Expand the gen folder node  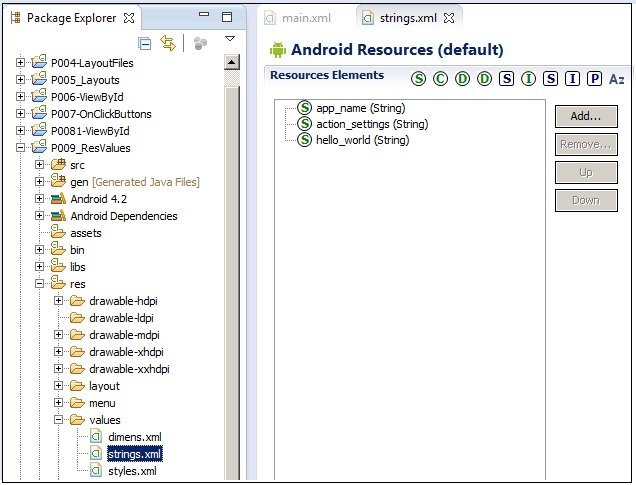pos(39,182)
